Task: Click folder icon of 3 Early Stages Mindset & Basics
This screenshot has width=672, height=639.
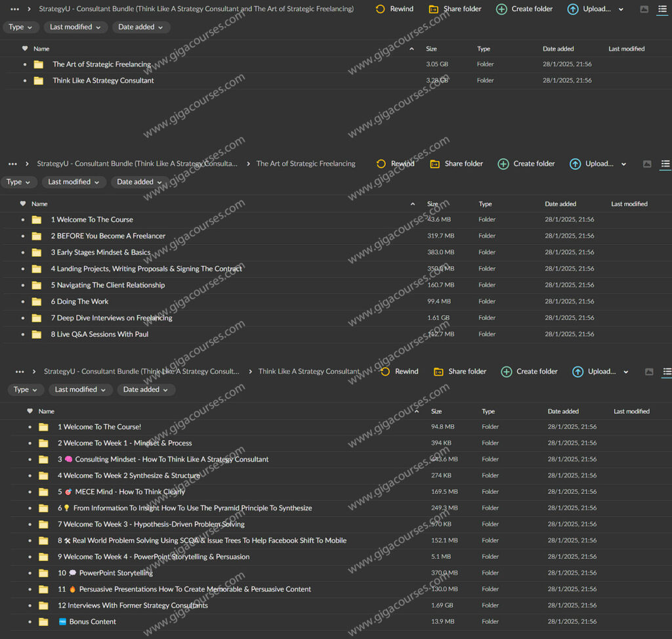Action: [37, 252]
